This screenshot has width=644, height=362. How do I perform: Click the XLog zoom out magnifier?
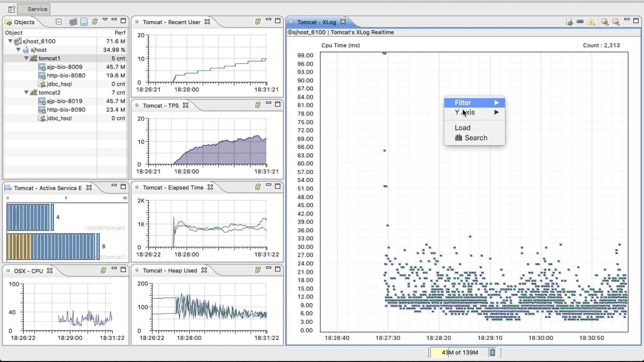[616, 22]
